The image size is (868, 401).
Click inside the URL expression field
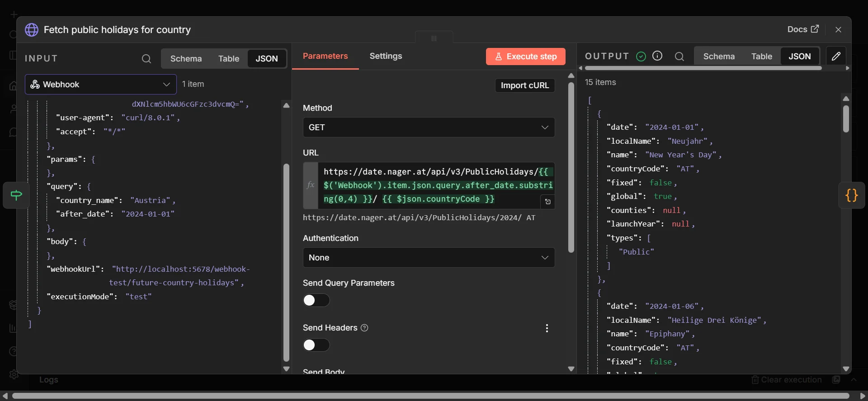click(x=436, y=185)
